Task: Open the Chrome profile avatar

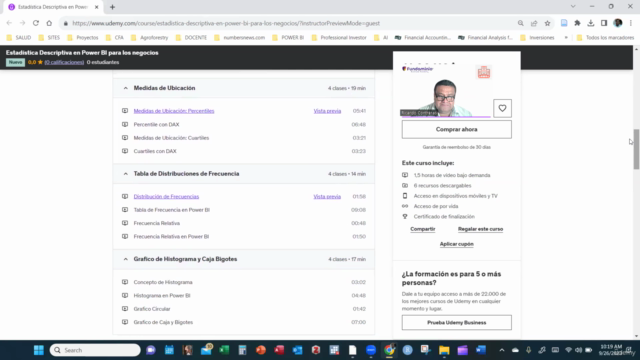Action: (618, 23)
